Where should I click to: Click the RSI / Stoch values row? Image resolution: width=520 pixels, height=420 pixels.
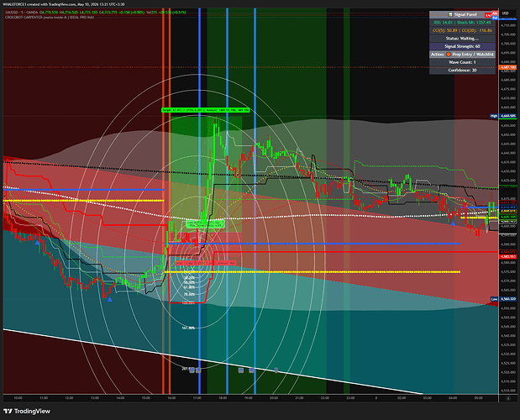462,23
